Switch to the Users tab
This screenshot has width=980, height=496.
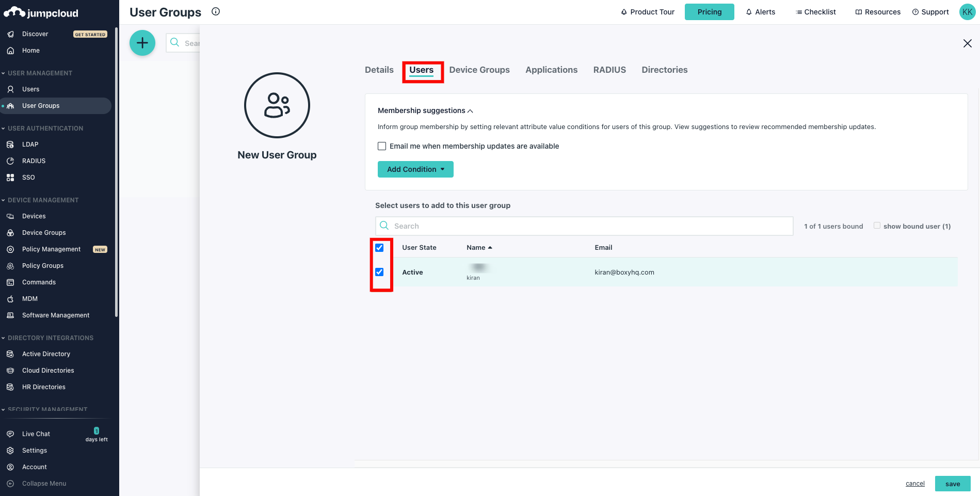coord(422,70)
